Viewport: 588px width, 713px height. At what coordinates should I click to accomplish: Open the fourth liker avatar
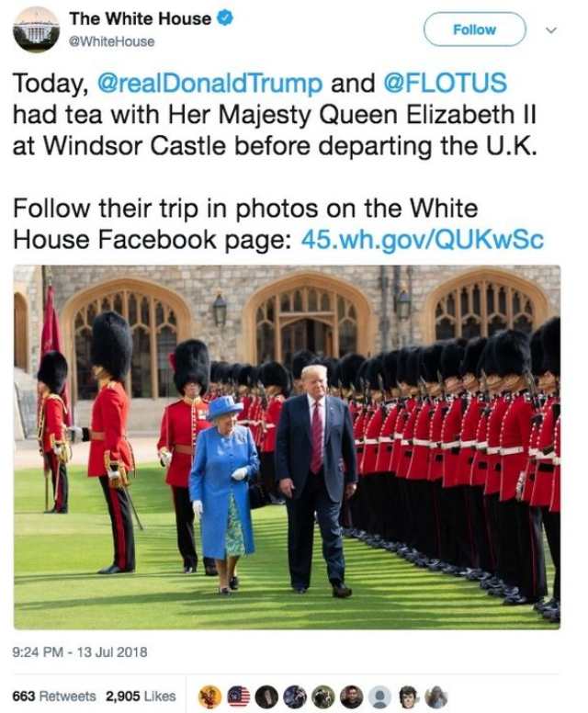295,696
